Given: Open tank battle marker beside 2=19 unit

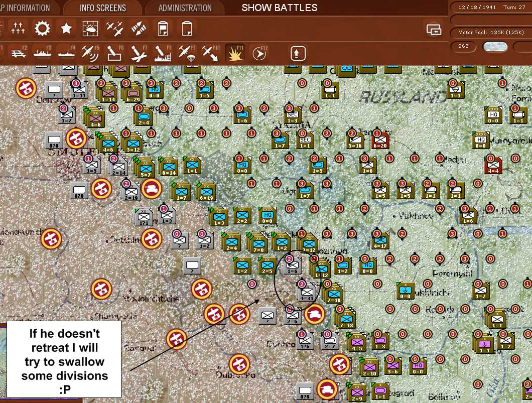Looking at the screenshot, I should click(152, 189).
